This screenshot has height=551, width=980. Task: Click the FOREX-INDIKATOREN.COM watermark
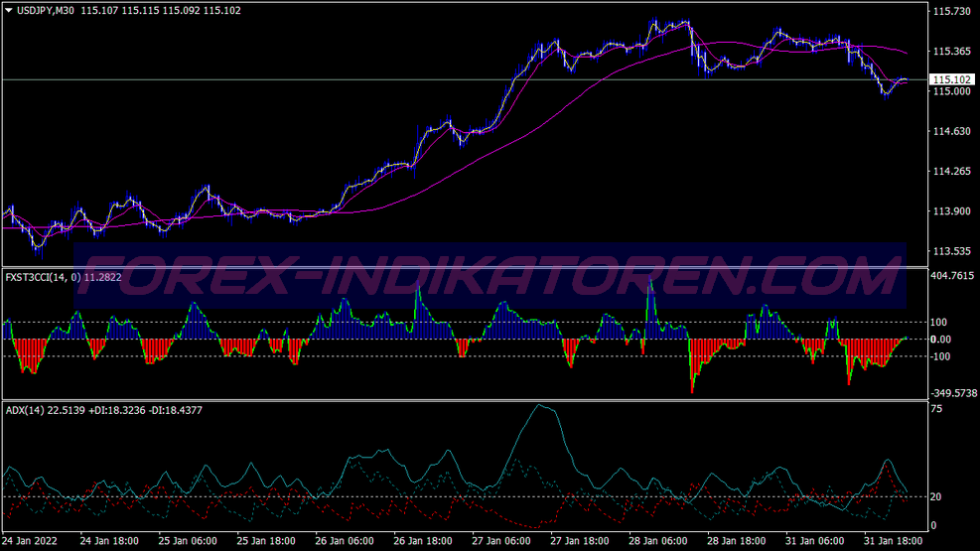tap(490, 275)
